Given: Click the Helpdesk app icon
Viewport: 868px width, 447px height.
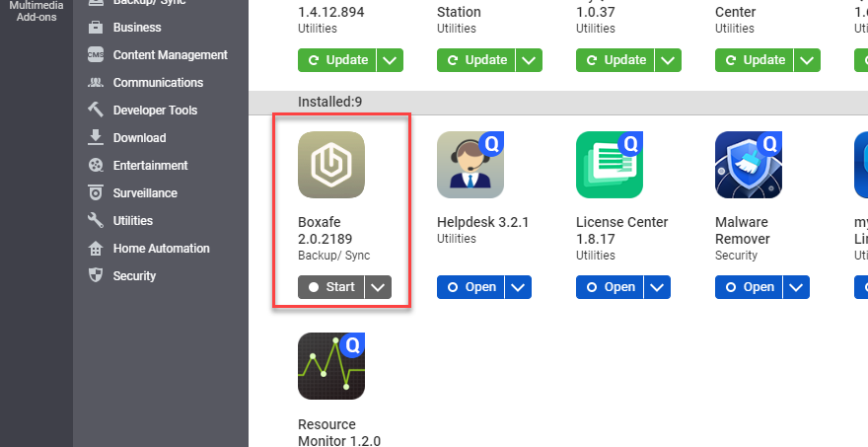Looking at the screenshot, I should click(470, 165).
